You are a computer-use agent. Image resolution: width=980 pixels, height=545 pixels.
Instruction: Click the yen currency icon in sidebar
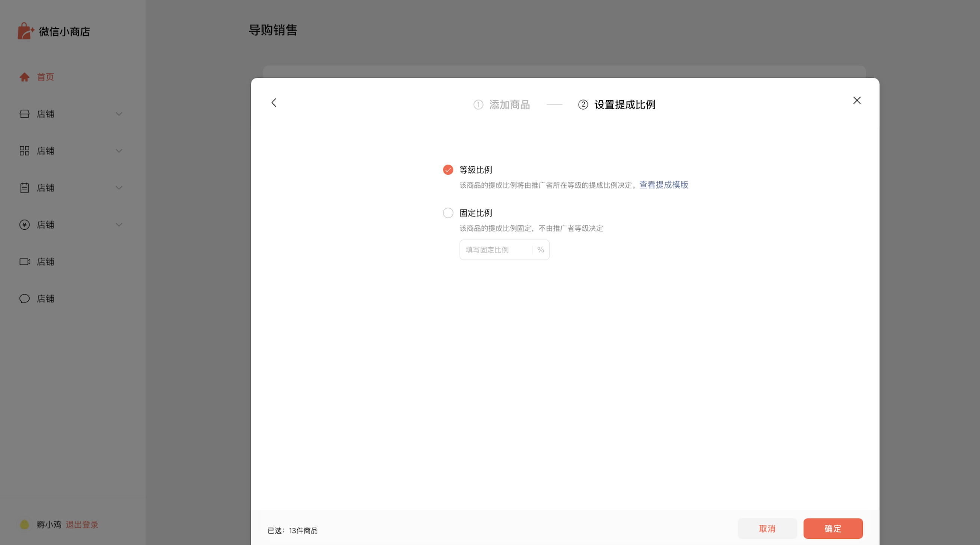tap(24, 225)
